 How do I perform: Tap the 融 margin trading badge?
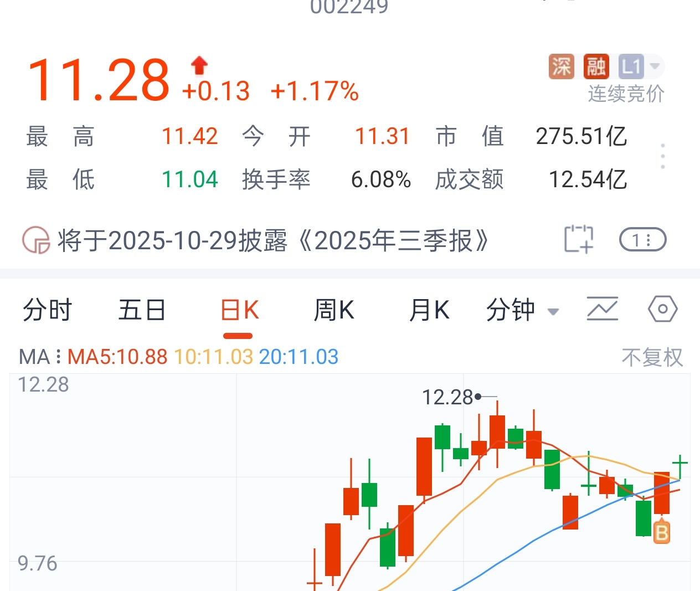tap(596, 67)
